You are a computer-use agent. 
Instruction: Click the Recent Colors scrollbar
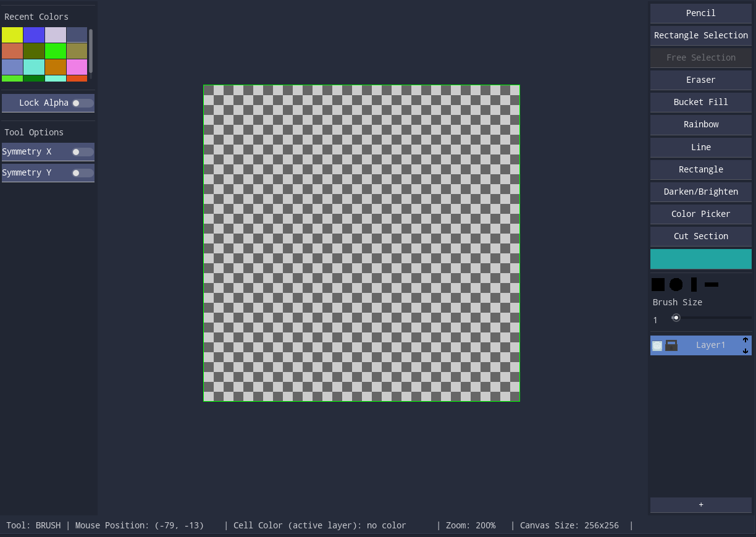pyautogui.click(x=91, y=50)
